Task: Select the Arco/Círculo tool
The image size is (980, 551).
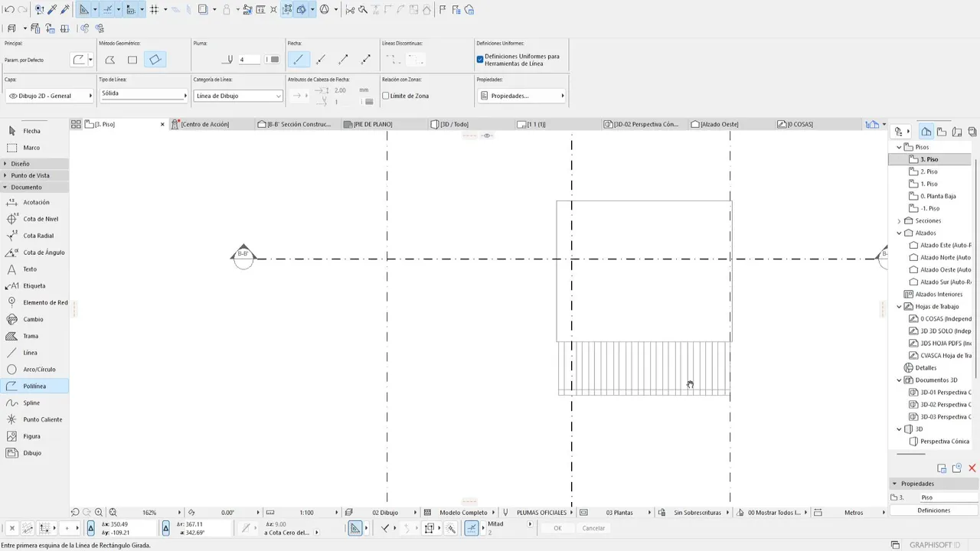Action: pos(34,370)
